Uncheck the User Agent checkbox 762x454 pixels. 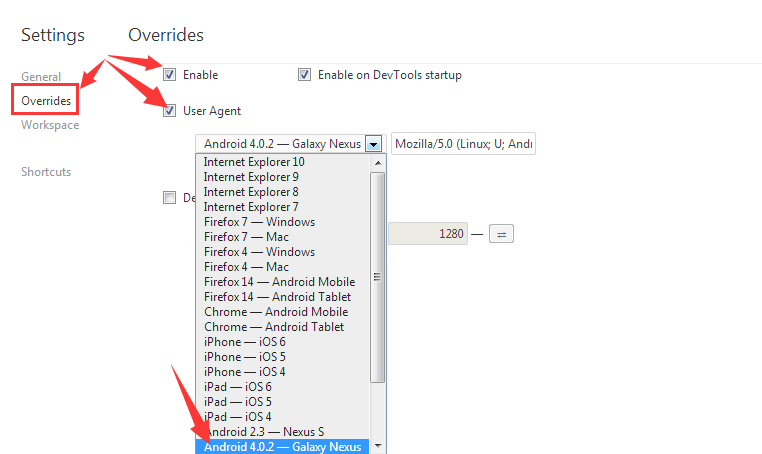pyautogui.click(x=169, y=111)
